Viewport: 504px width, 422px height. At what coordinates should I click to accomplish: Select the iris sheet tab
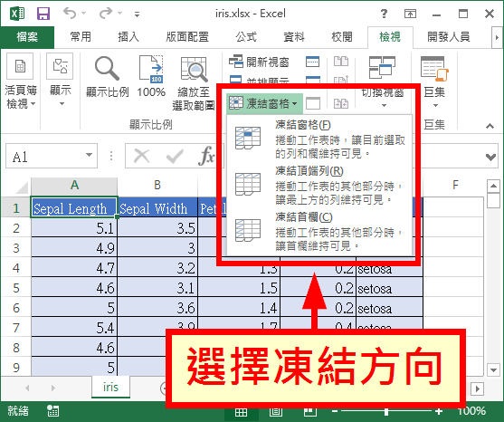coord(110,388)
